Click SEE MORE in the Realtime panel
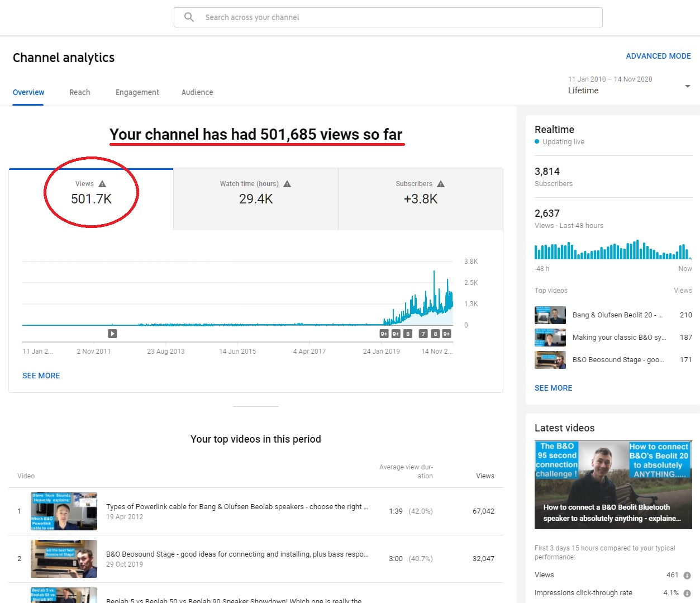Viewport: 700px width, 603px height. pos(553,388)
